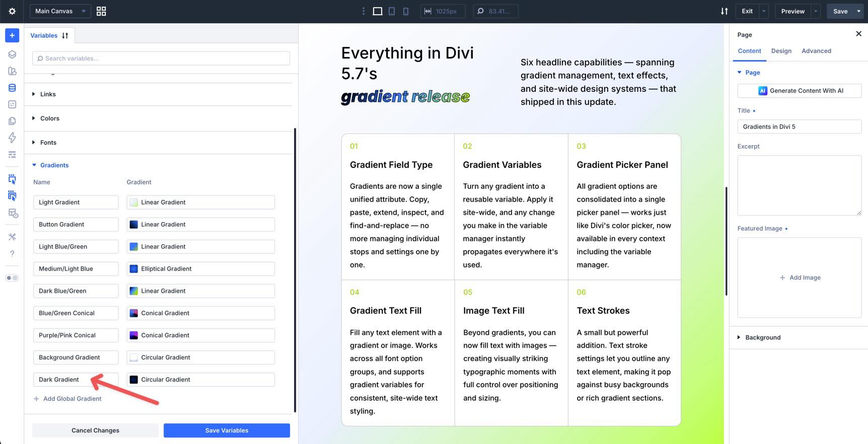
Task: Open the table-with-eye icon in sidebar
Action: tap(13, 213)
